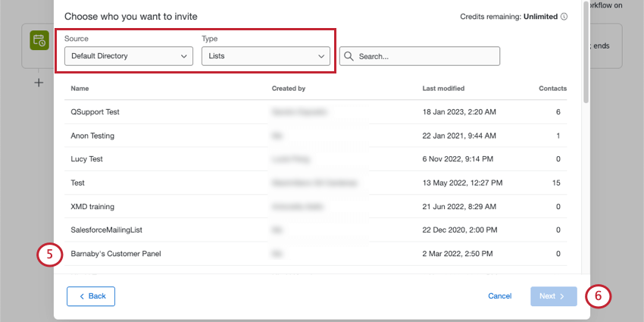Click the dialog's vertical scrollbar

(584, 53)
